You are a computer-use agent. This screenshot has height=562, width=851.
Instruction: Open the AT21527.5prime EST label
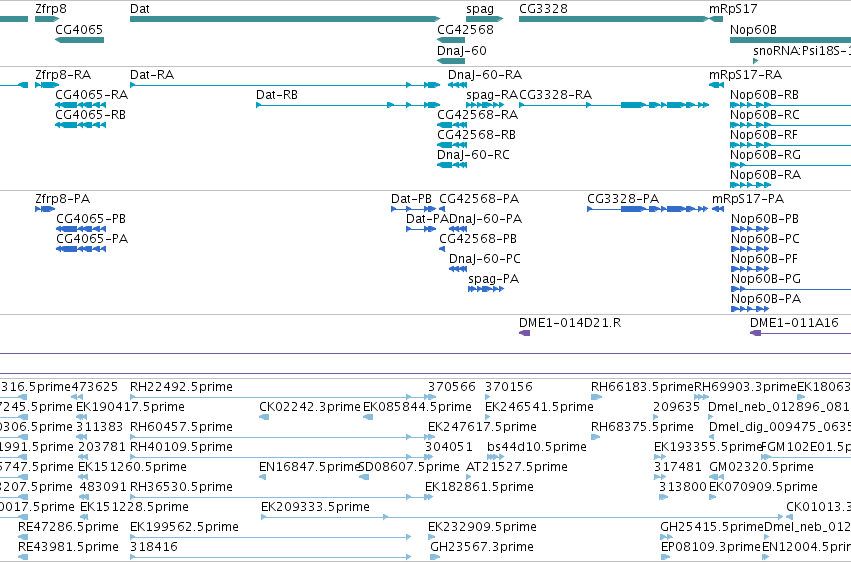click(517, 467)
